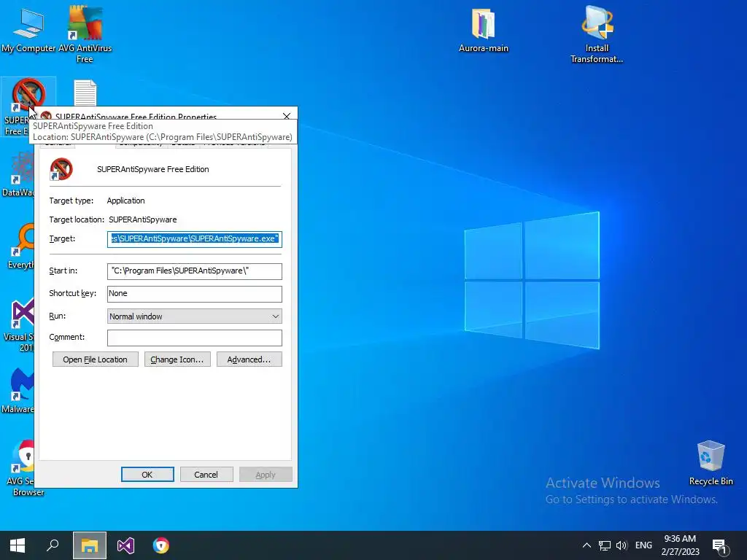Open AVG Secure Browser from the taskbar
Image resolution: width=747 pixels, height=560 pixels.
tap(161, 545)
